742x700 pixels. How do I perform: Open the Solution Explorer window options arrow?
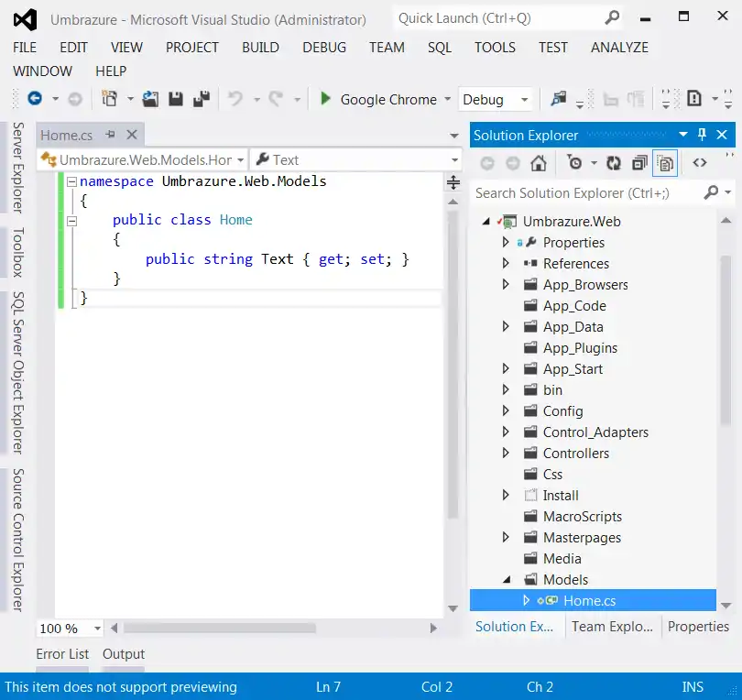coord(682,135)
